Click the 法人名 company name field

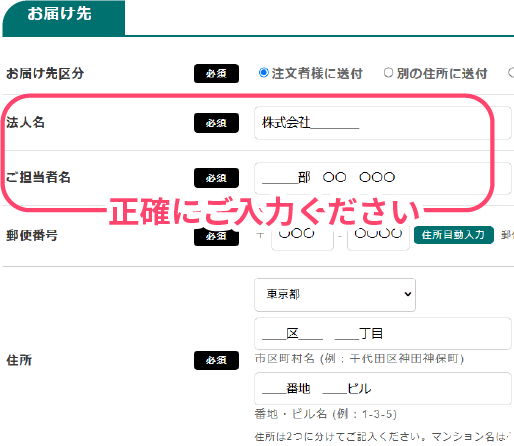coord(383,123)
